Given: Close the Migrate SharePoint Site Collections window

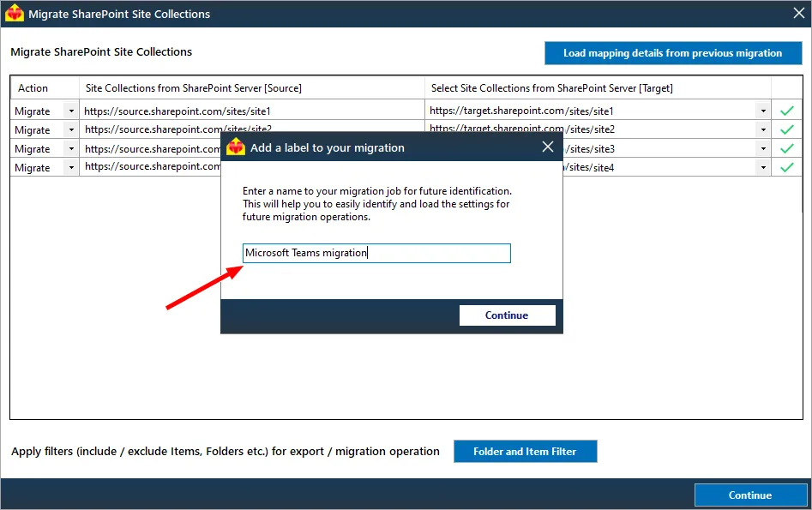Looking at the screenshot, I should [799, 13].
